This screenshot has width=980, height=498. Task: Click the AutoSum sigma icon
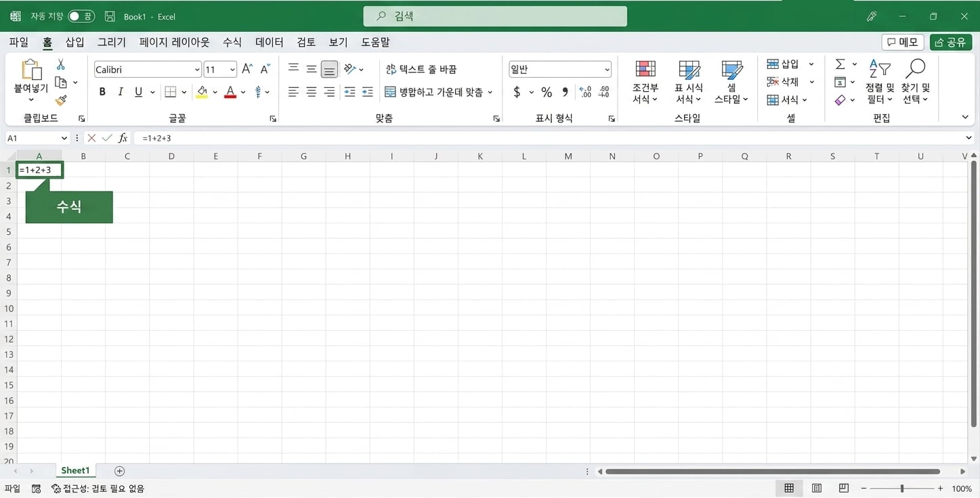tap(840, 64)
